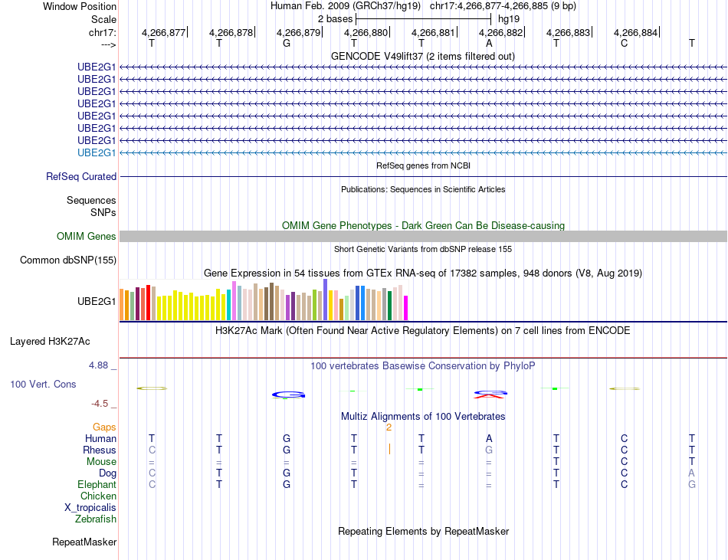
Task: Click the Chicken species label
Action: pos(98,496)
